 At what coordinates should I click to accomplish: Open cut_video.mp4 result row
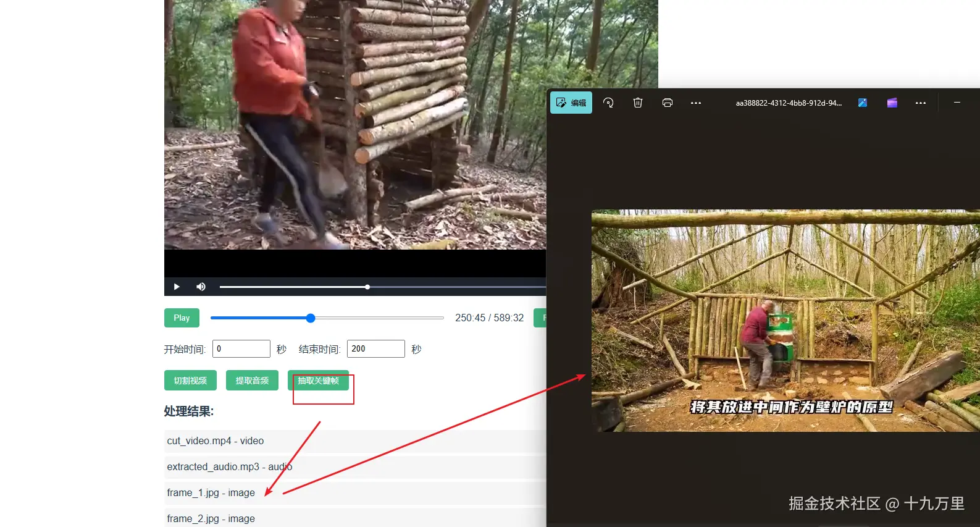point(355,441)
